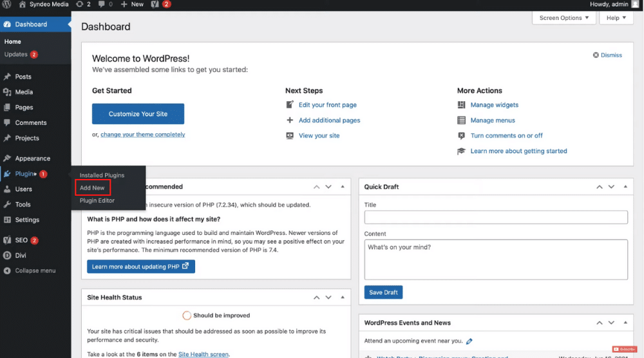Image resolution: width=644 pixels, height=358 pixels.
Task: Select Add New in Plugins submenu
Action: (x=92, y=187)
